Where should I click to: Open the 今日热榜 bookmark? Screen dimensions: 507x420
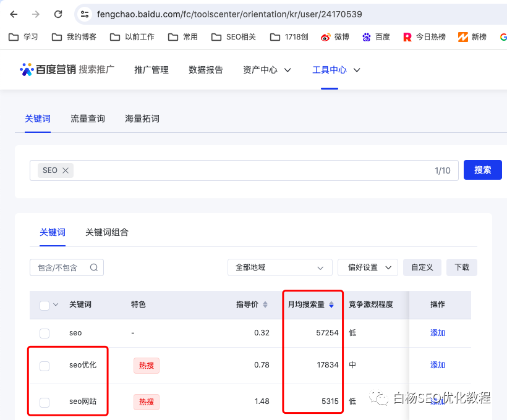(425, 37)
